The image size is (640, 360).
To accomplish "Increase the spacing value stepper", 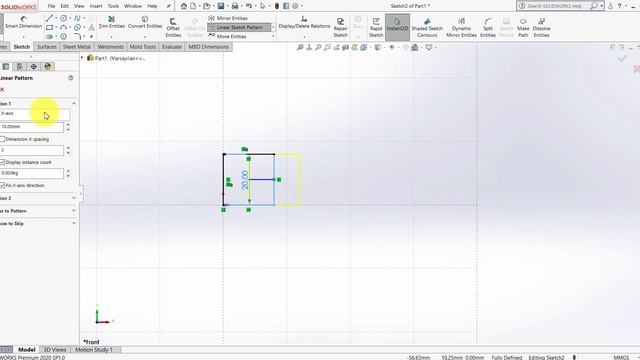I will 68,124.
